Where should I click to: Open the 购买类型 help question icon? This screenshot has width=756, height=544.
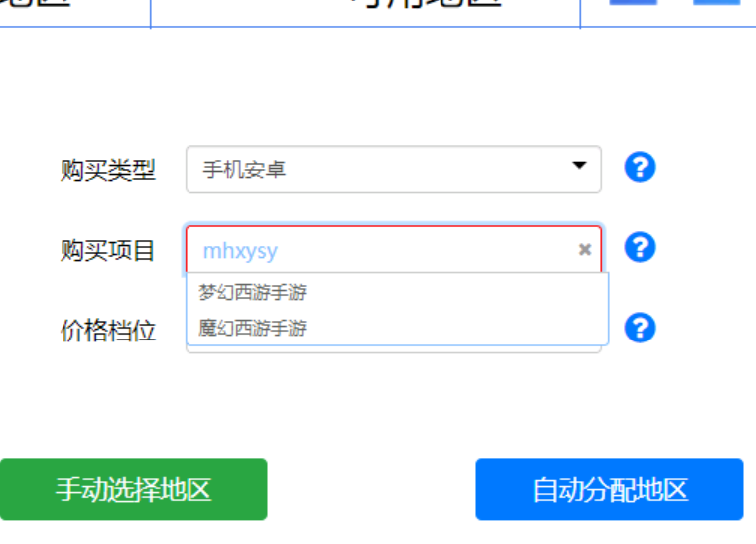pos(640,168)
